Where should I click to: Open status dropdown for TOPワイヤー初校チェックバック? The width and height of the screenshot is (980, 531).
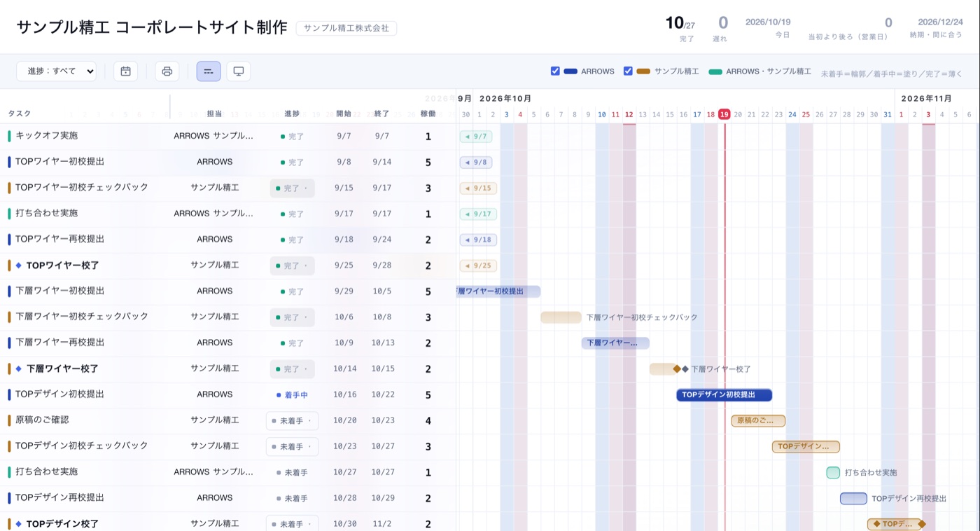292,188
